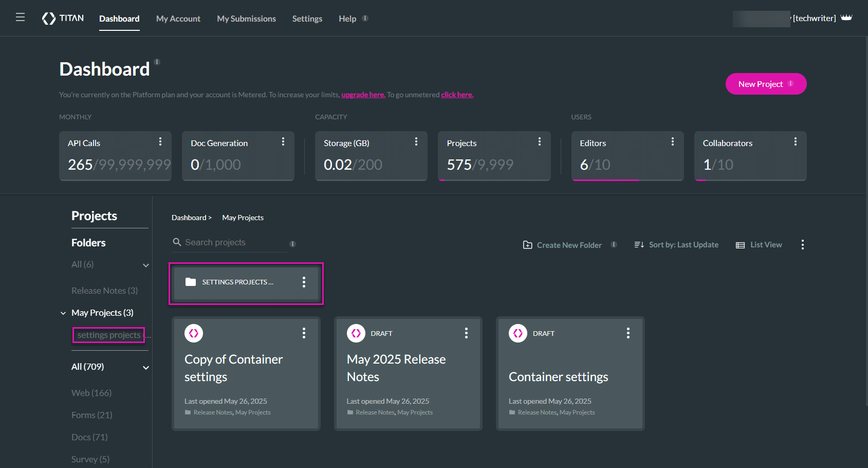The height and width of the screenshot is (468, 868).
Task: Open the hamburger navigation menu
Action: (21, 17)
